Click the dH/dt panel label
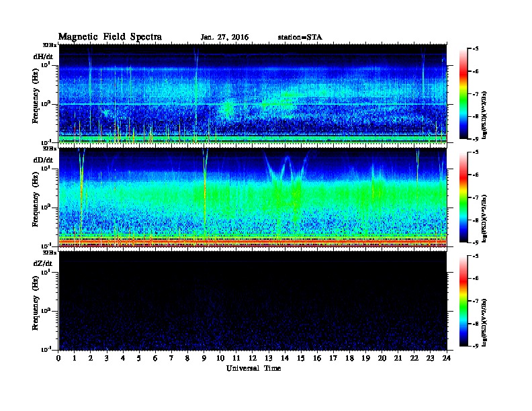The height and width of the screenshot is (411, 532). click(43, 56)
